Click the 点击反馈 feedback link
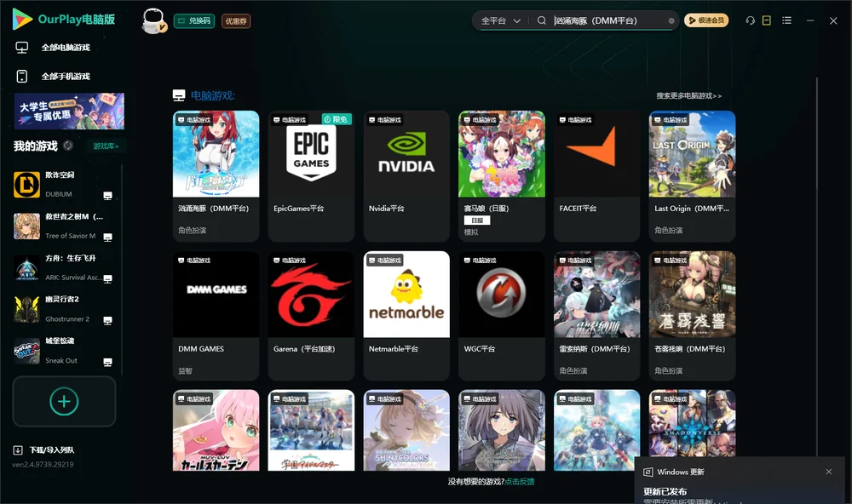Viewport: 852px width, 504px height. click(520, 481)
